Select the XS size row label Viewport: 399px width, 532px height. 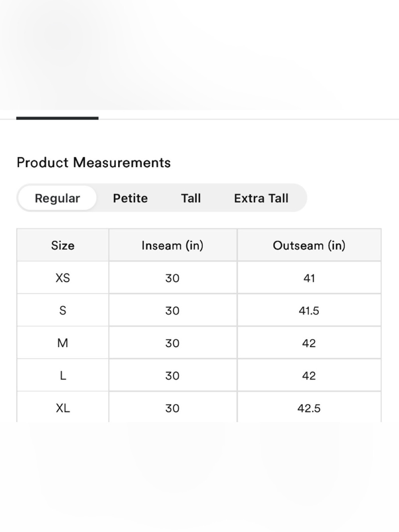(63, 278)
